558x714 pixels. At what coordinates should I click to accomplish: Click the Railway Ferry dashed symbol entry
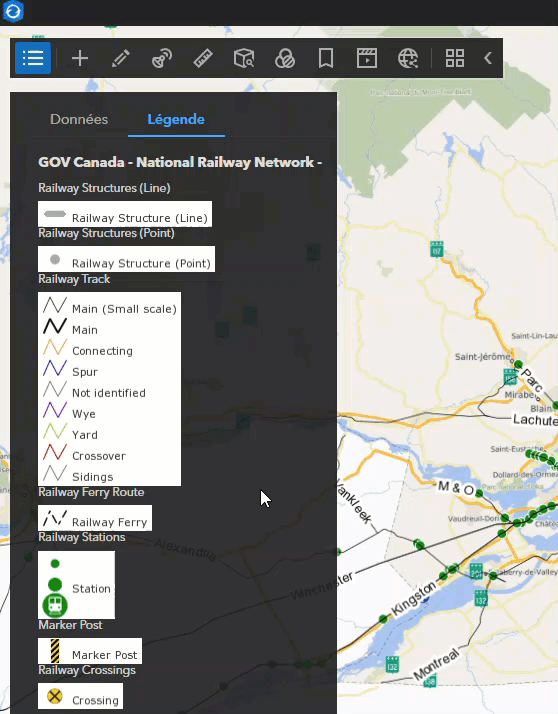coord(95,518)
